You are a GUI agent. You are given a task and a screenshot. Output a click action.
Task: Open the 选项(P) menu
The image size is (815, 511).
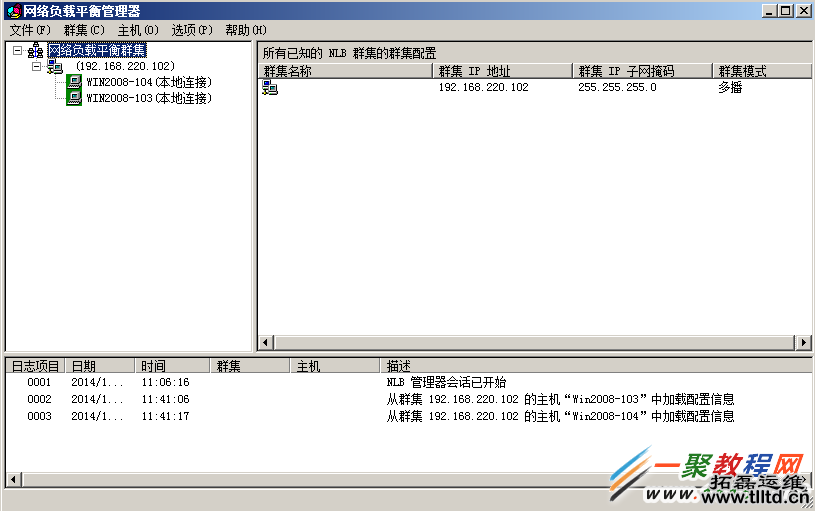pyautogui.click(x=192, y=30)
